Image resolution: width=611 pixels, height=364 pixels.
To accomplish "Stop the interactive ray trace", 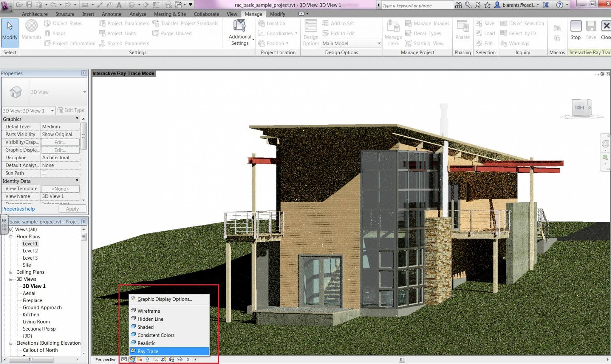I will click(576, 30).
